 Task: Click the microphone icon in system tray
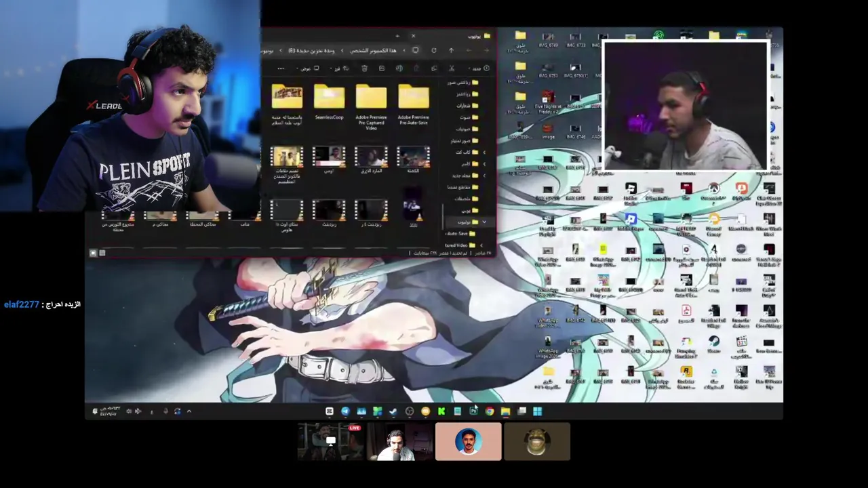(x=165, y=411)
